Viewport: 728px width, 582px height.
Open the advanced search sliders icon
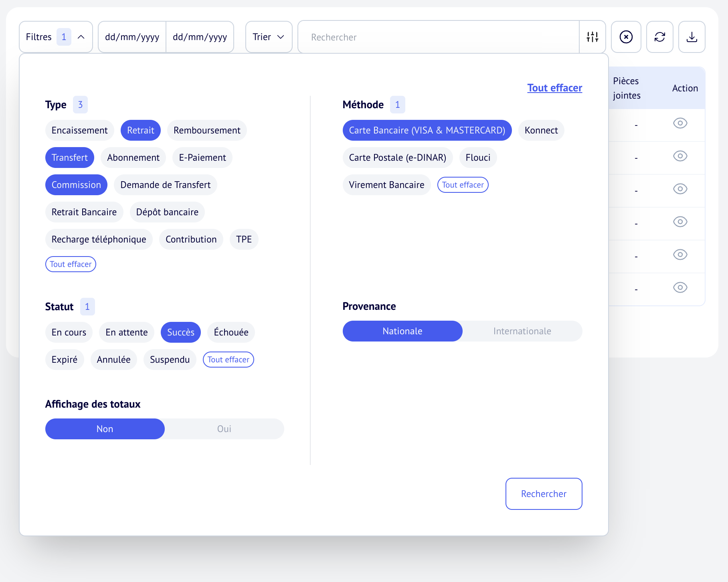(592, 37)
